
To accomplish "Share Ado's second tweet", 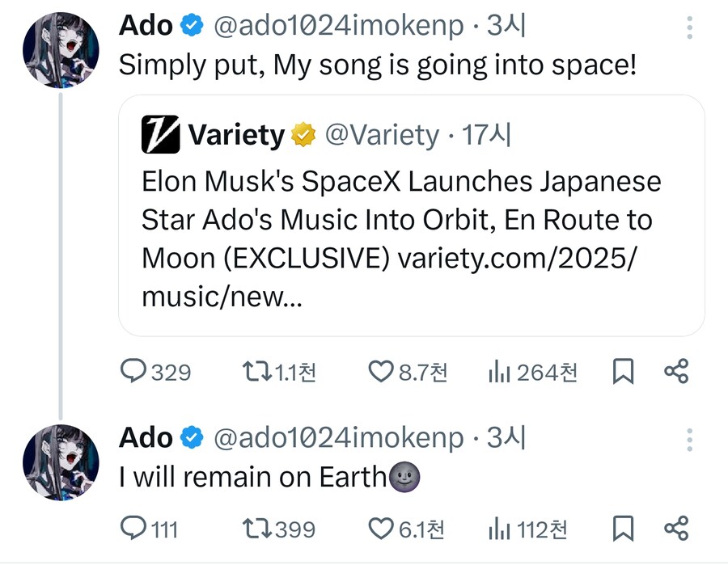I will pyautogui.click(x=678, y=529).
